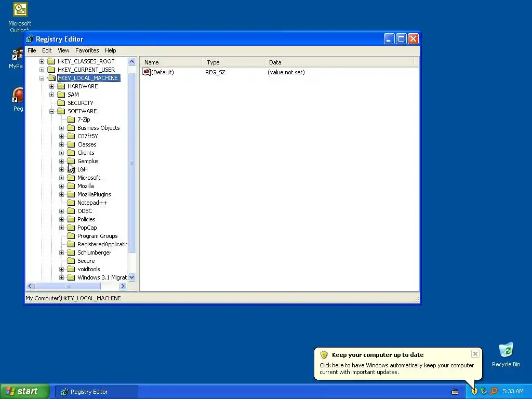Click the tree's scroll left arrow

click(x=30, y=286)
